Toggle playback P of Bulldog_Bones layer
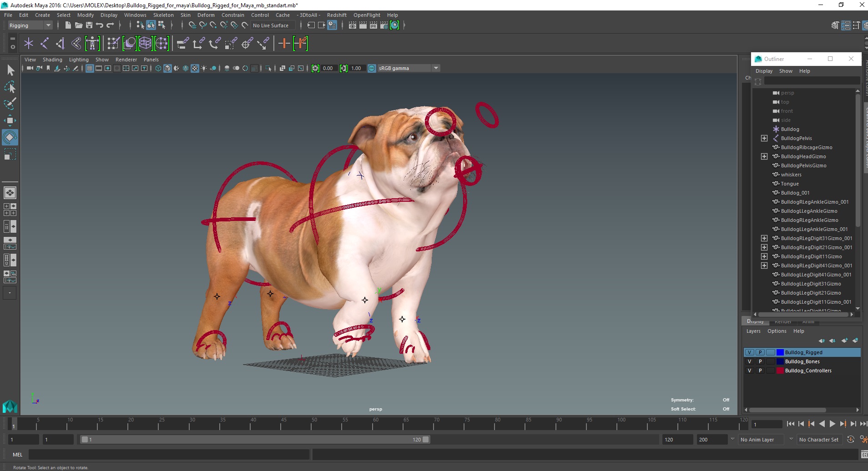The height and width of the screenshot is (471, 868). click(x=760, y=361)
